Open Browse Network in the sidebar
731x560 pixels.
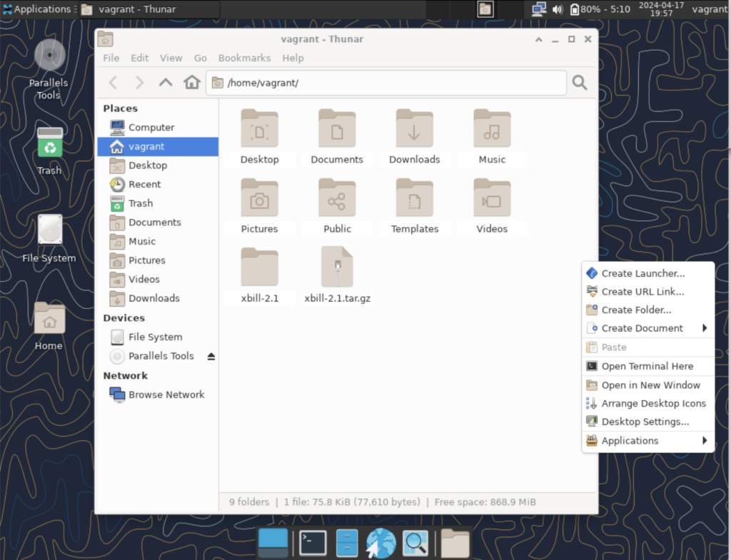tap(166, 394)
